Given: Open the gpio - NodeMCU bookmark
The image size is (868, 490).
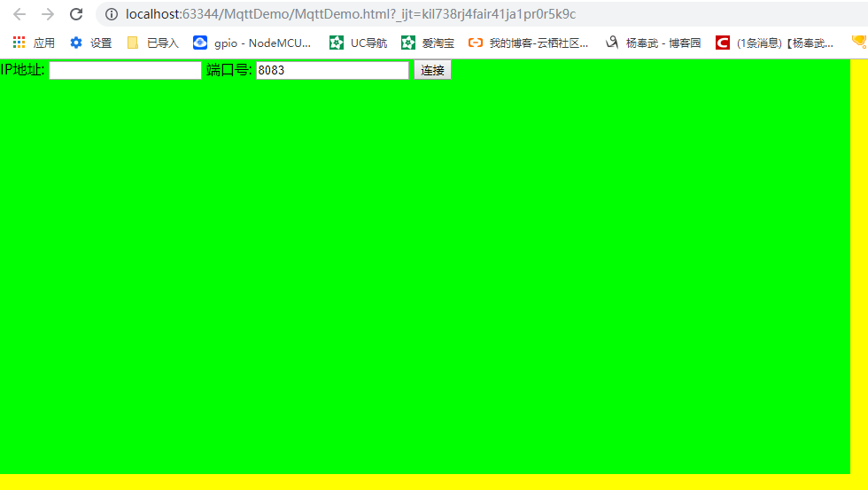Looking at the screenshot, I should 252,43.
